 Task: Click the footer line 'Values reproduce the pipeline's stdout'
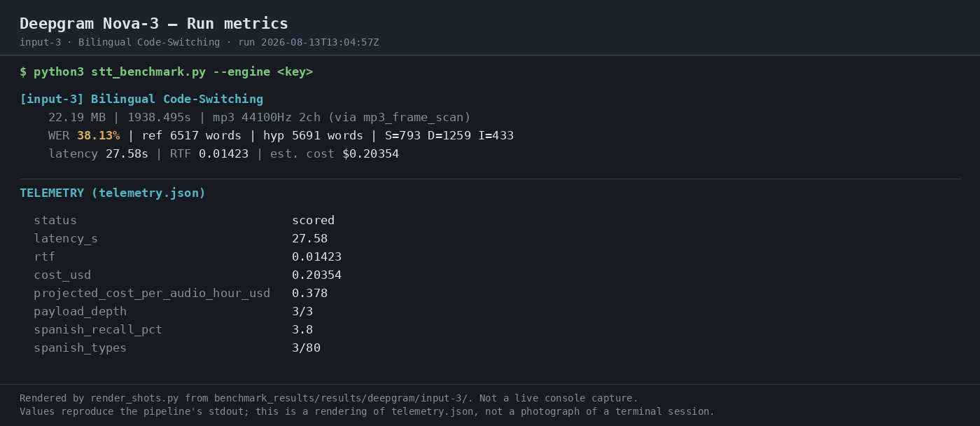point(367,412)
